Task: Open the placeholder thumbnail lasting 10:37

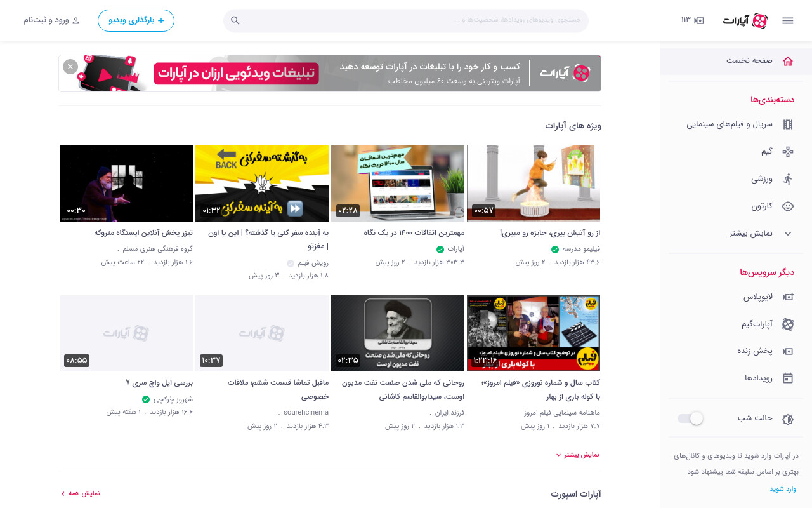Action: 262,333
